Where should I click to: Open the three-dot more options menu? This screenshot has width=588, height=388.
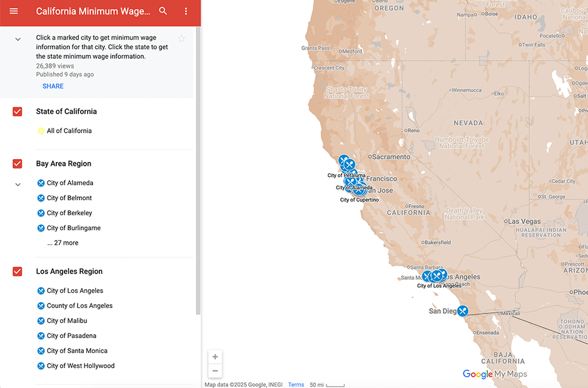click(x=186, y=11)
